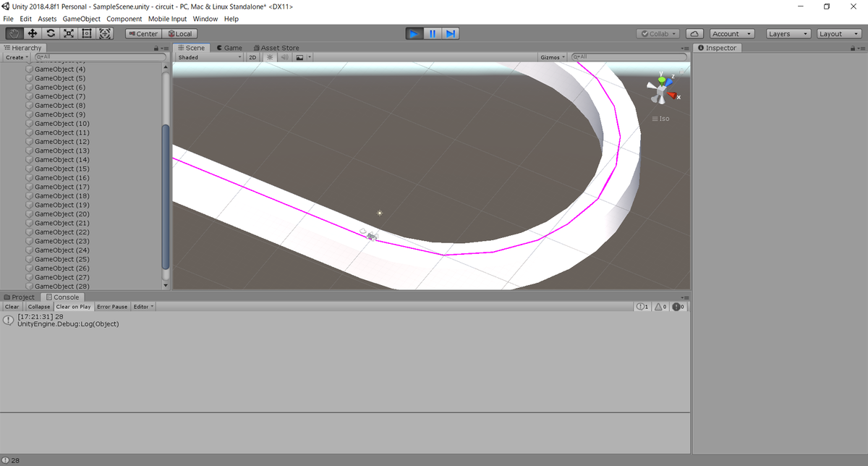Open Collab dropdown

point(658,33)
